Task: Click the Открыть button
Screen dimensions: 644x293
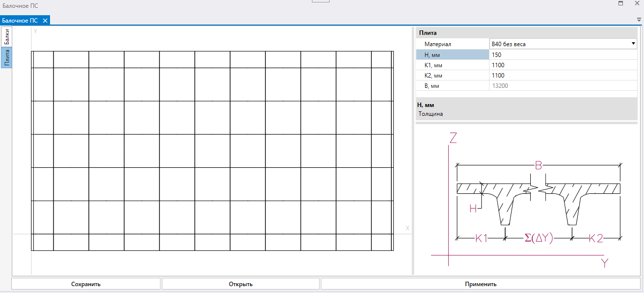Action: [x=240, y=284]
